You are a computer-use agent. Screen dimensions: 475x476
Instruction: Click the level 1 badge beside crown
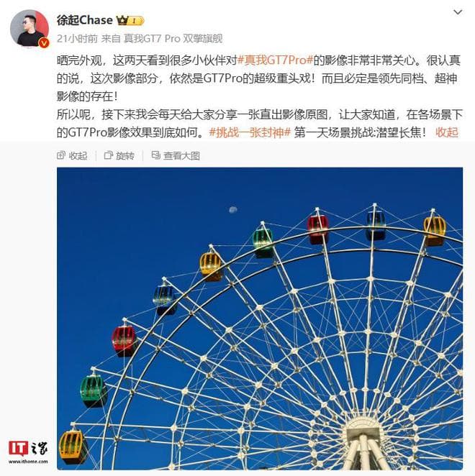[x=136, y=21]
